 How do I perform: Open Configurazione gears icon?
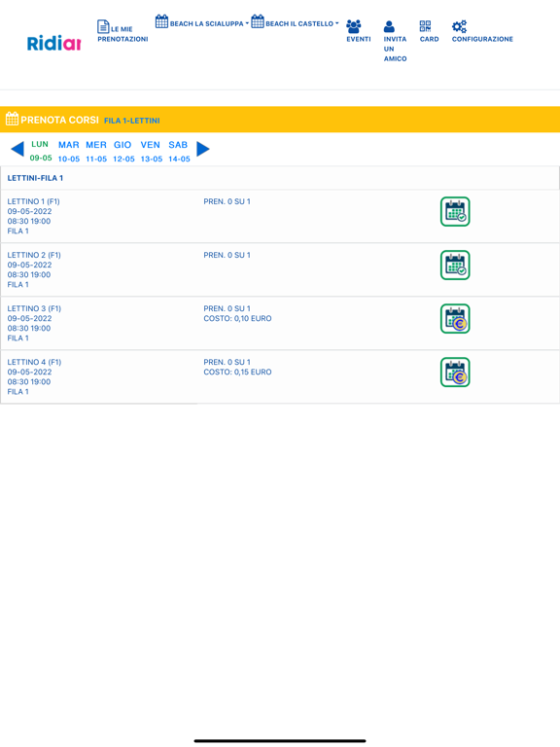(x=459, y=26)
